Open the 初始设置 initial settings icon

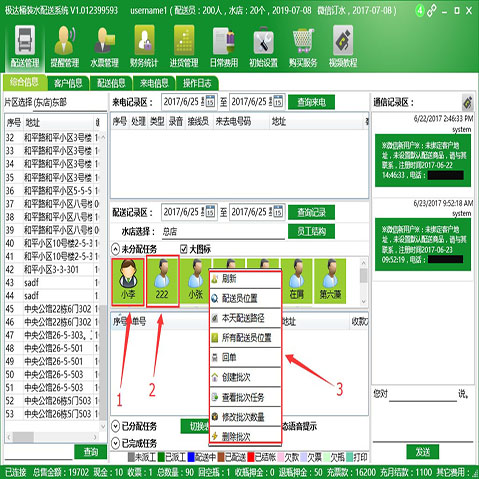tap(263, 46)
